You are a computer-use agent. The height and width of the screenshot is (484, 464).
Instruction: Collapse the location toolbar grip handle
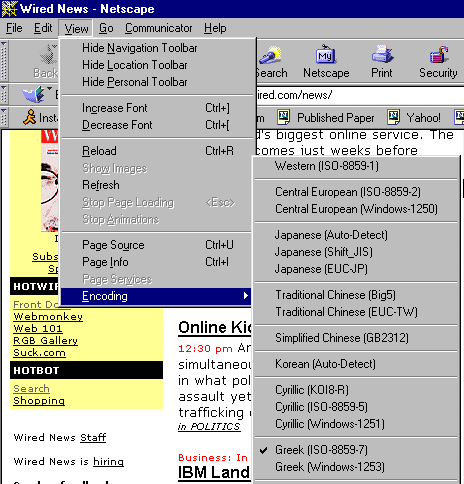point(4,95)
